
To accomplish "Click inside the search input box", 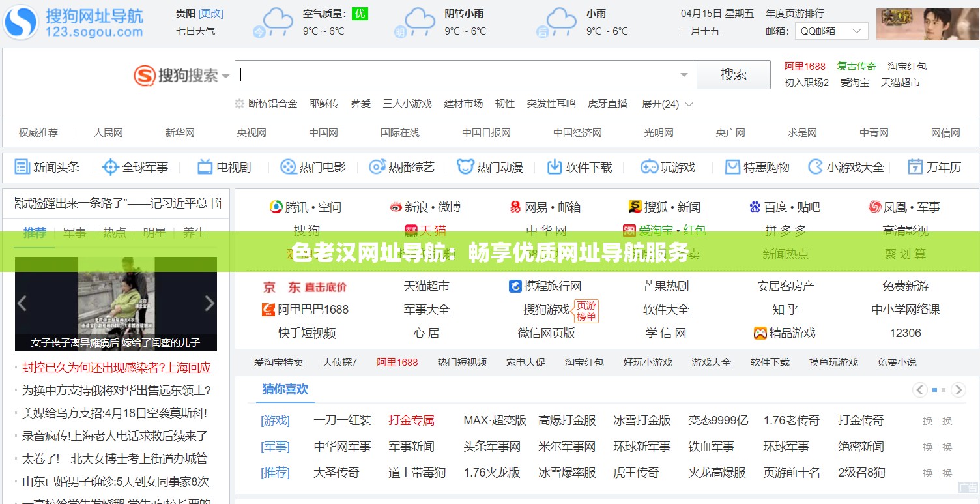I will [456, 74].
